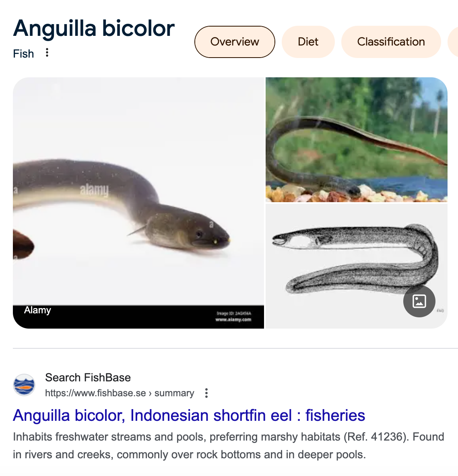The image size is (458, 476).
Task: Click the snippet about freshwater streams habitat
Action: pos(228,446)
